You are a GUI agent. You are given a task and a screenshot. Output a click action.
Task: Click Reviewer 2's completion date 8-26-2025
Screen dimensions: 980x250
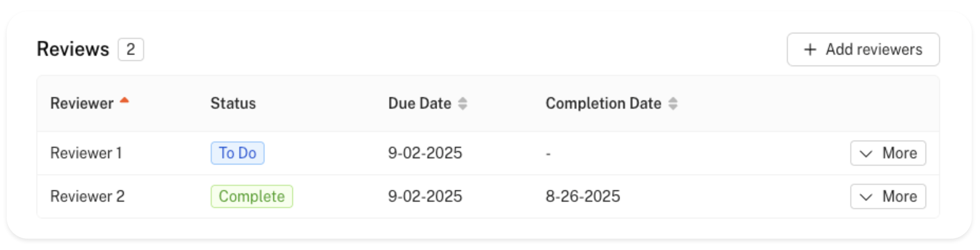pos(583,196)
